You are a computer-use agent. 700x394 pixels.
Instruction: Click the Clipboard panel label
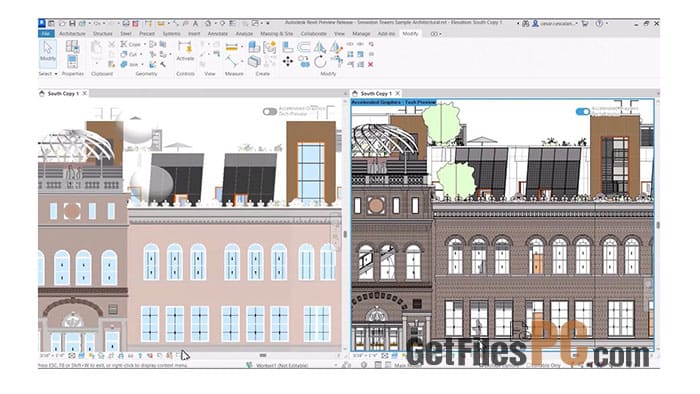[x=102, y=74]
